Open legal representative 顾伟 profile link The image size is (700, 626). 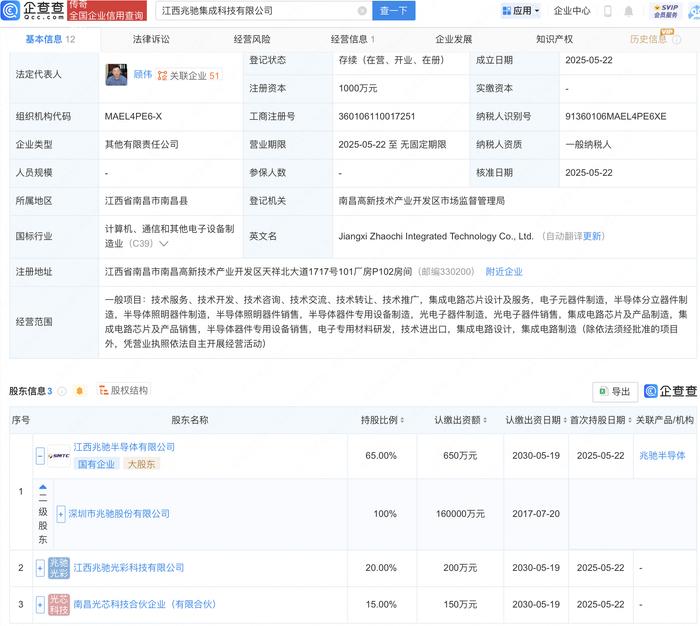143,75
